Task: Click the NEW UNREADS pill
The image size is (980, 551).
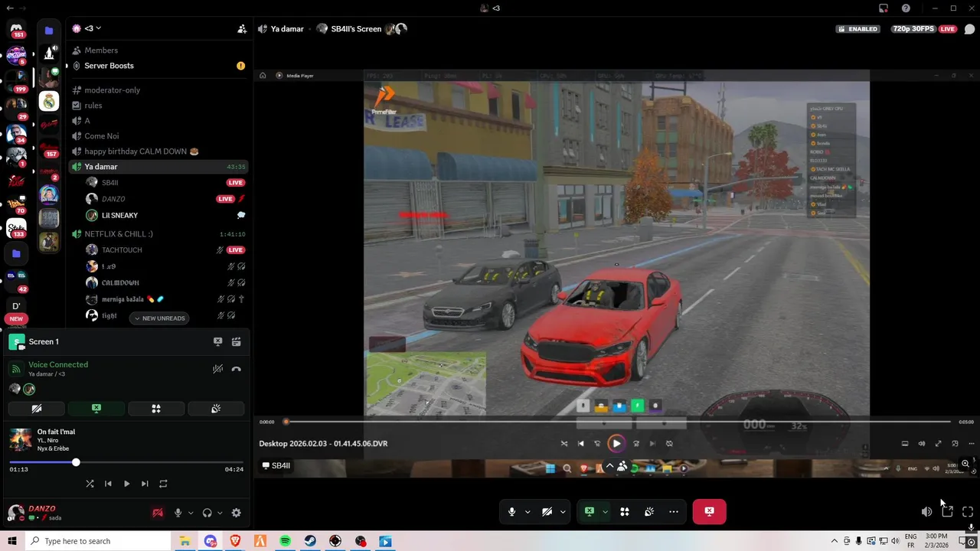Action: pyautogui.click(x=159, y=318)
